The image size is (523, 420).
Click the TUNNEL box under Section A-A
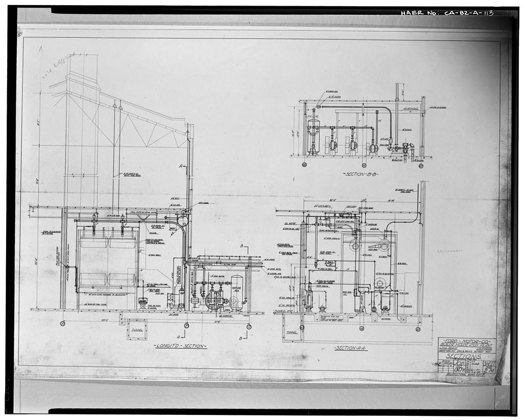293,332
